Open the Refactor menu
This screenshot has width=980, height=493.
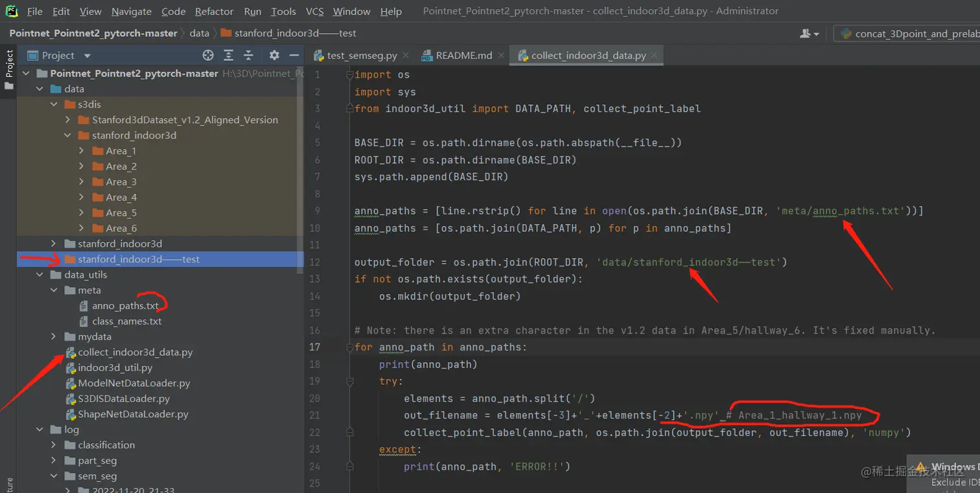(x=214, y=12)
